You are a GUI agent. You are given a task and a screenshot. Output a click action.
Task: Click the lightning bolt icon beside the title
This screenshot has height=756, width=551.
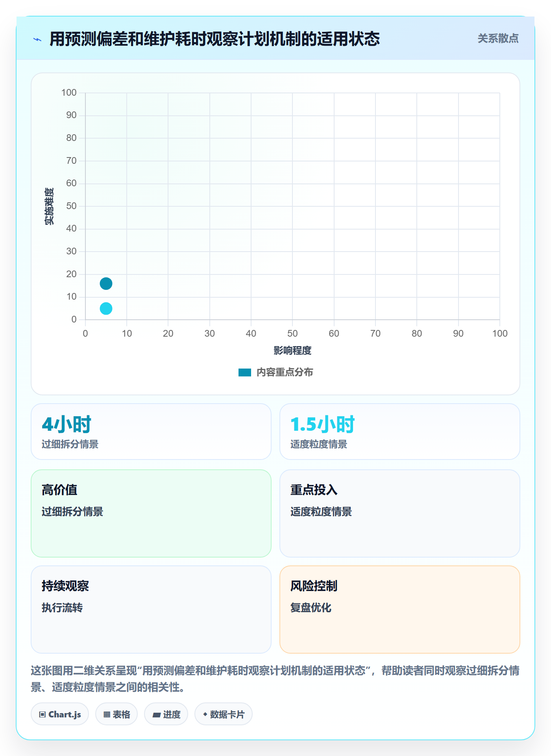point(37,39)
